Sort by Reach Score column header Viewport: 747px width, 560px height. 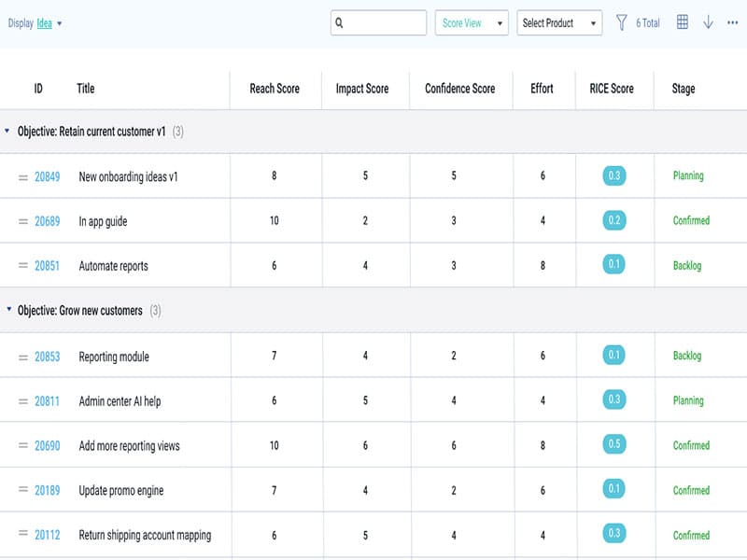click(x=275, y=89)
